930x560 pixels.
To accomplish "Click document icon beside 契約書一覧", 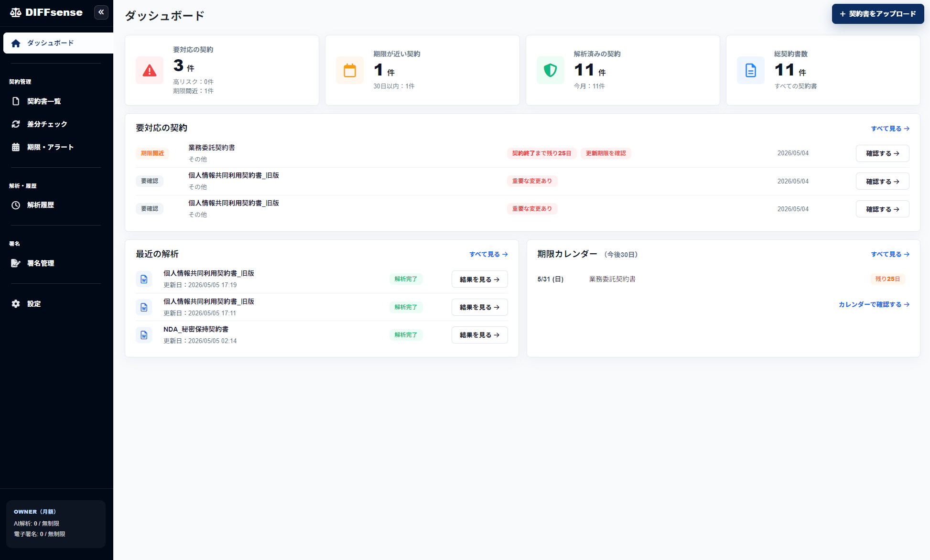I will [16, 101].
